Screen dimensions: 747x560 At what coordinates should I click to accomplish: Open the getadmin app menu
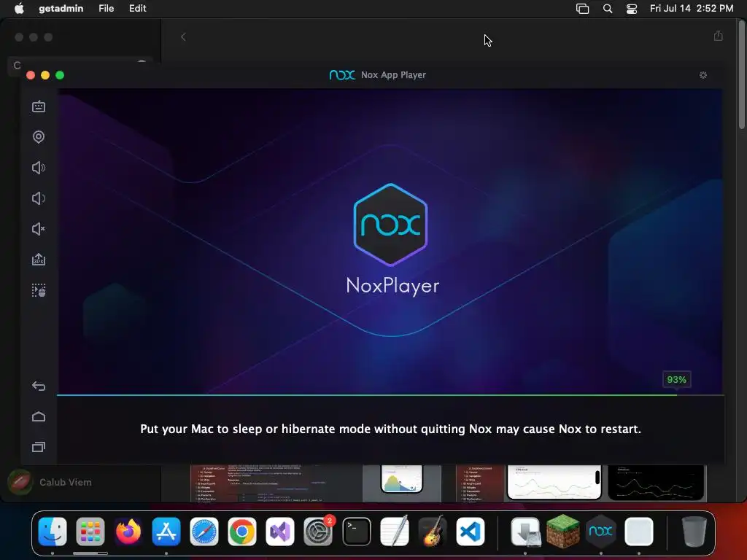coord(61,9)
